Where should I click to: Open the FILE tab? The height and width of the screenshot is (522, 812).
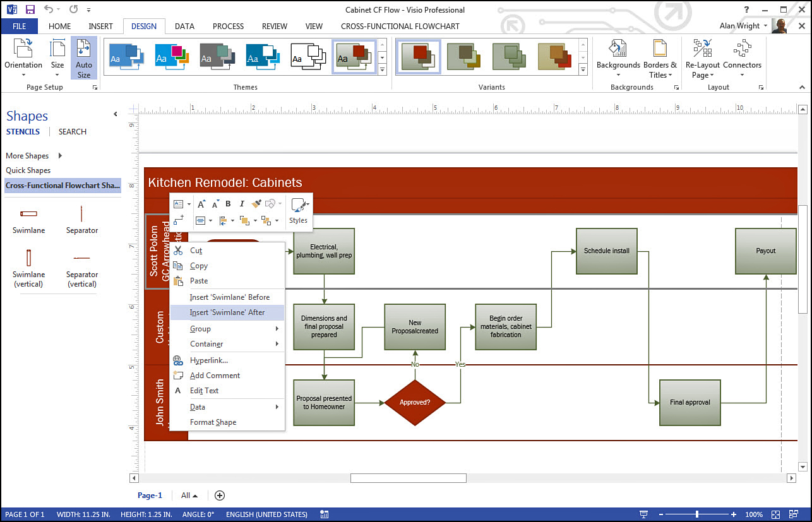[20, 26]
